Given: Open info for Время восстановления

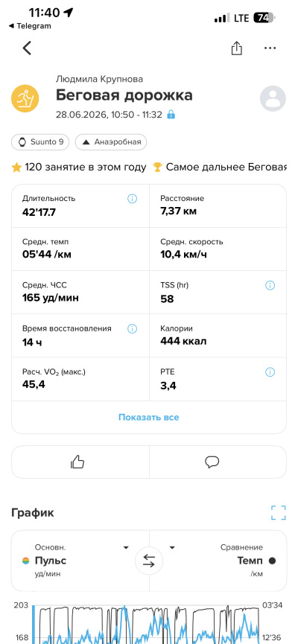Looking at the screenshot, I should click(x=132, y=328).
